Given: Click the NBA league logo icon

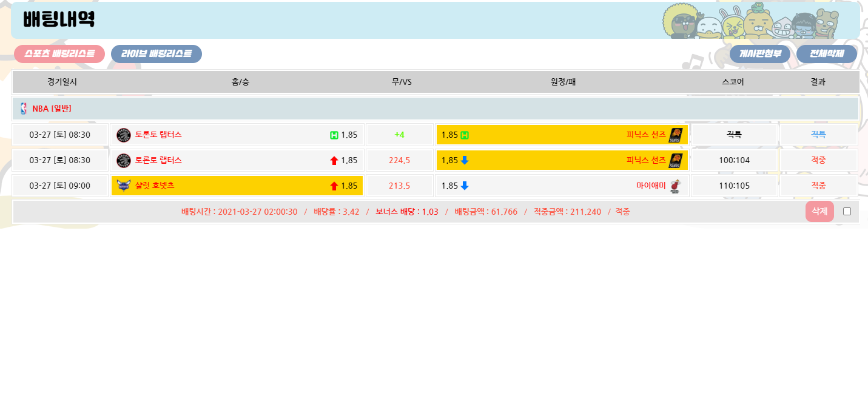Looking at the screenshot, I should click(24, 109).
